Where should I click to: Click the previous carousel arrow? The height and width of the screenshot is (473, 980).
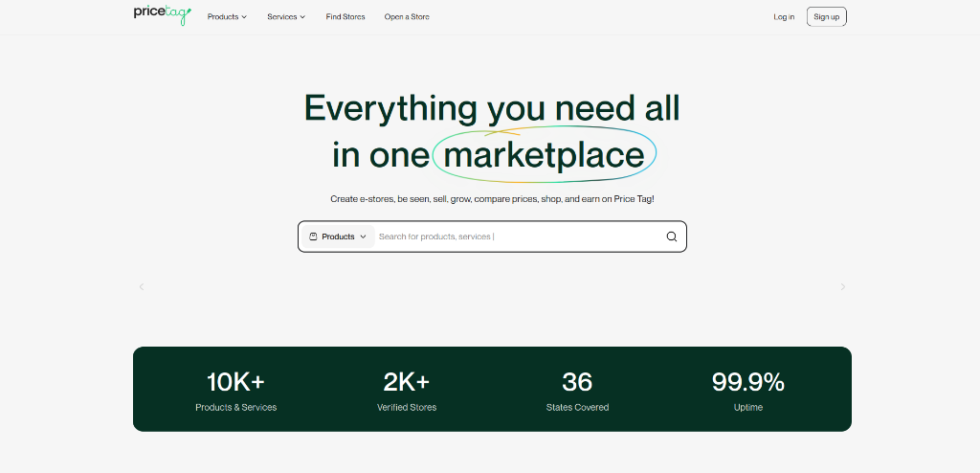click(142, 286)
